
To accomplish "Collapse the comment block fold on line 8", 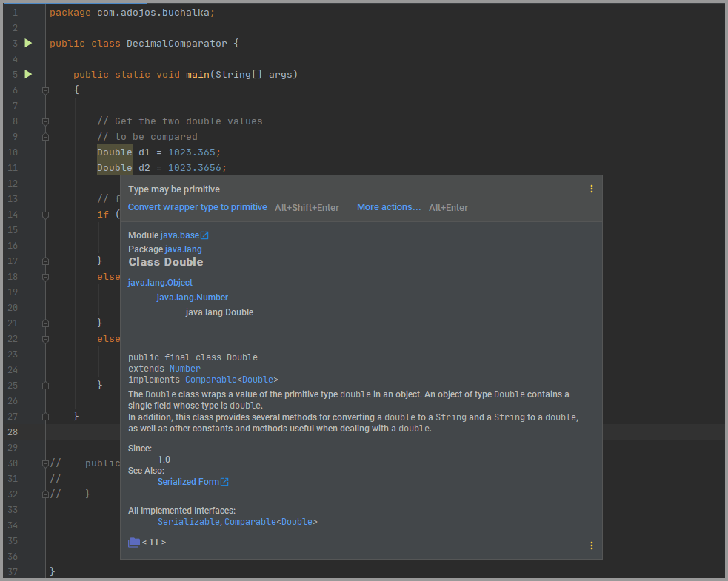I will (x=45, y=121).
